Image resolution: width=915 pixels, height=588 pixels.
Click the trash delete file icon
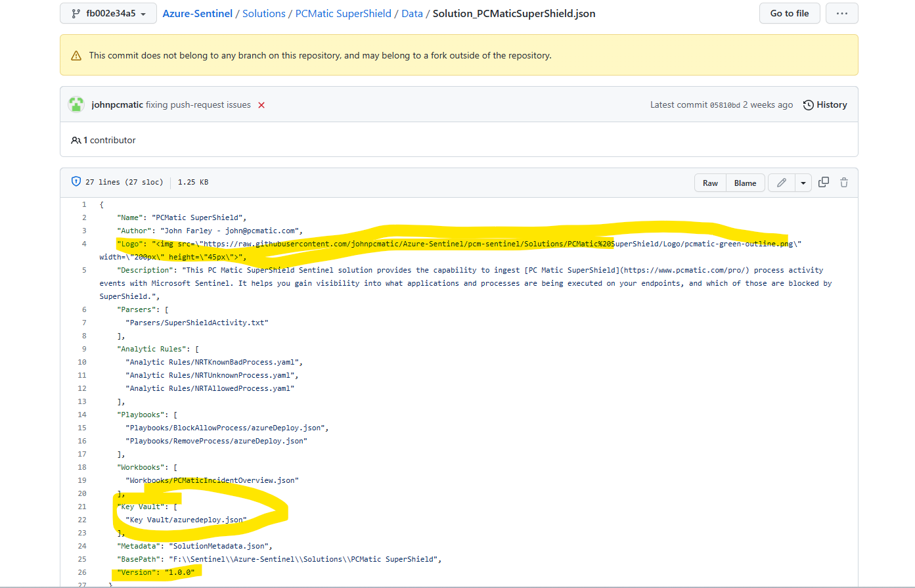(x=844, y=183)
